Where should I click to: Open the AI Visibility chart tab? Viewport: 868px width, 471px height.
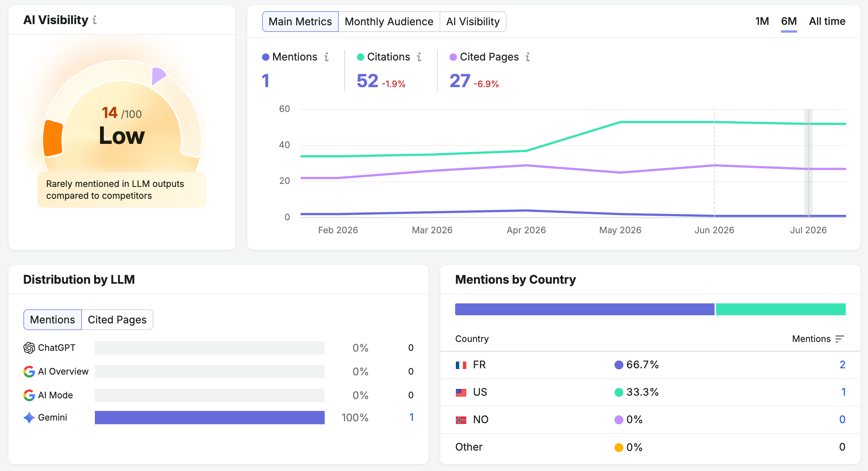[x=473, y=22]
